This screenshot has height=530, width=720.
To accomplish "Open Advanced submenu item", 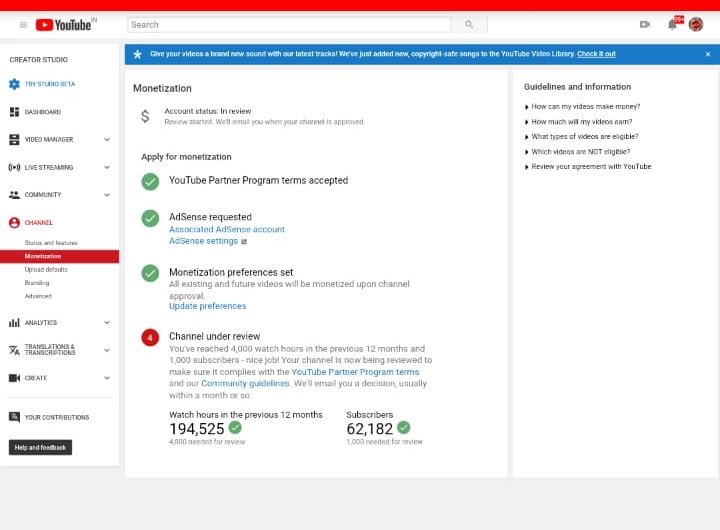I will point(38,296).
